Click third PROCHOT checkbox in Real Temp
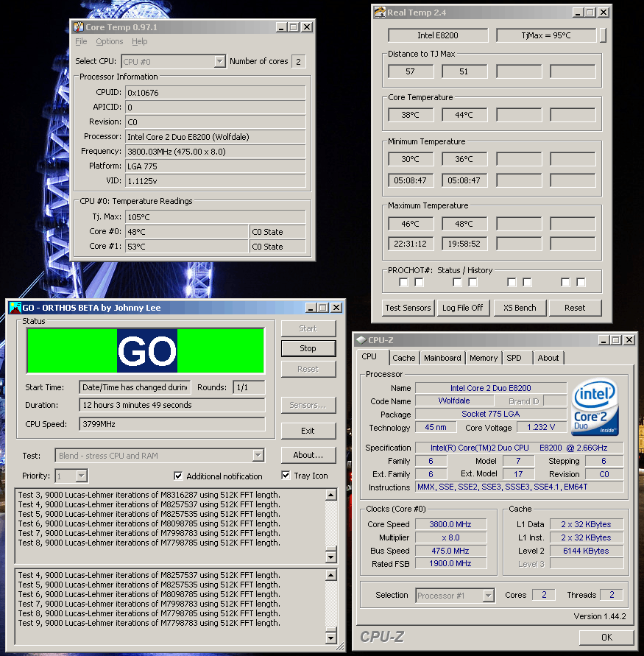 point(458,283)
